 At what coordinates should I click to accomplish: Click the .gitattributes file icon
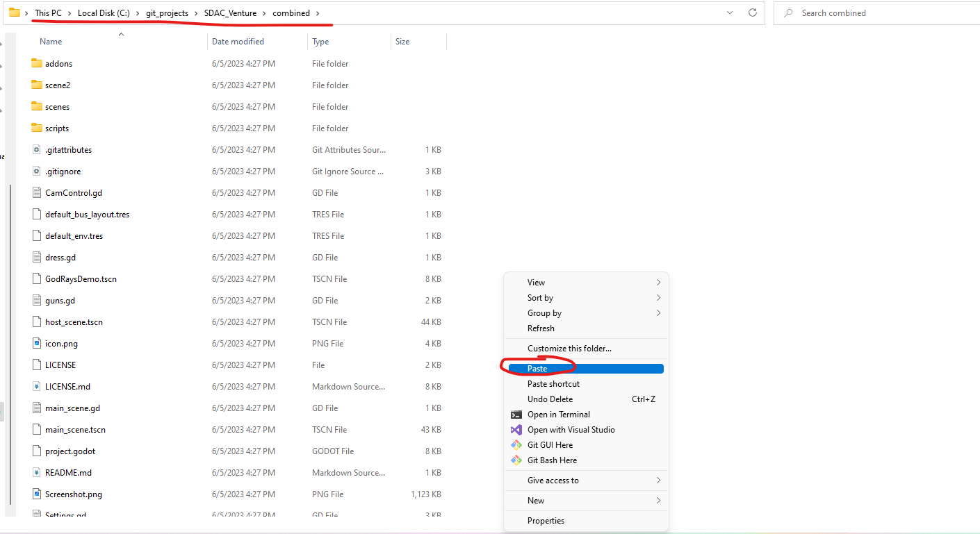(x=37, y=149)
